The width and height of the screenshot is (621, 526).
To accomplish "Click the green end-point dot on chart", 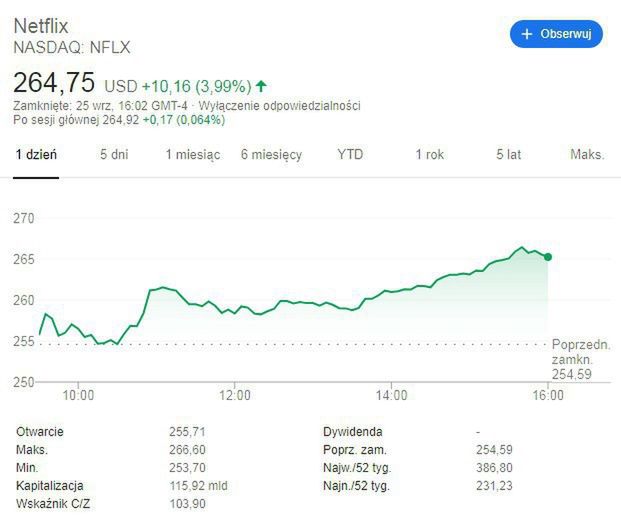I will point(548,257).
